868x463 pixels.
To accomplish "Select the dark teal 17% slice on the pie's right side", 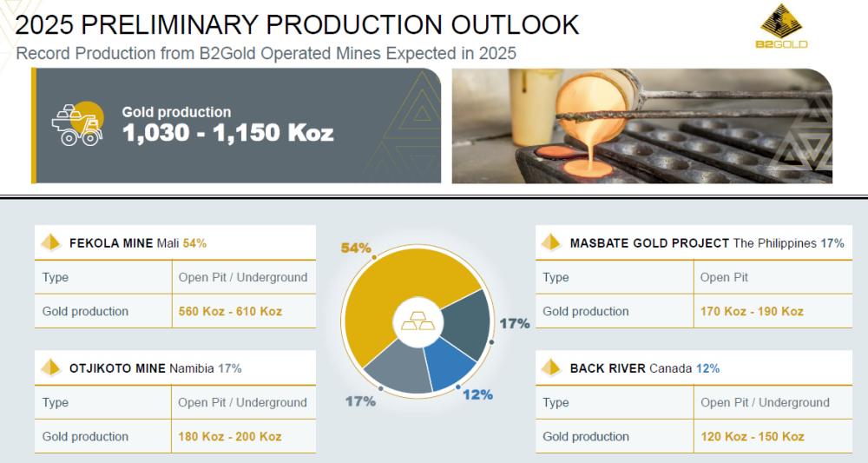I will pyautogui.click(x=468, y=324).
